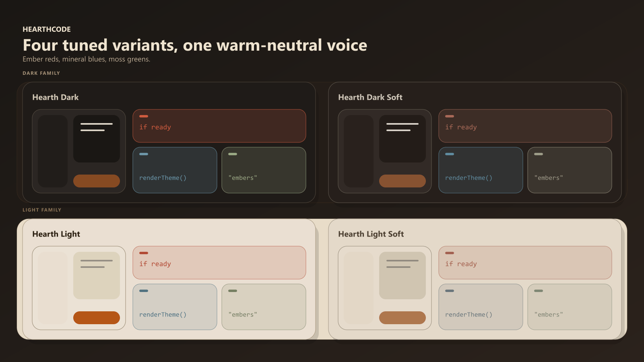Click the red "if ready" swatch in Hearth Dark

219,126
